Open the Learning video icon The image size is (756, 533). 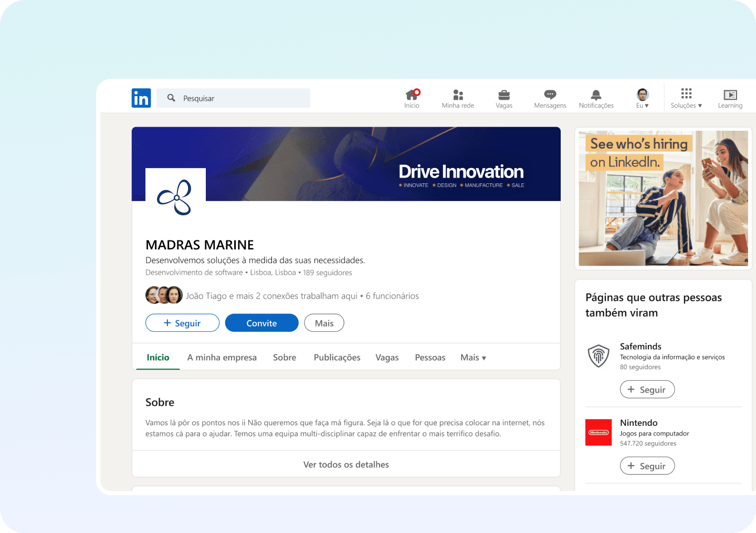pos(730,95)
